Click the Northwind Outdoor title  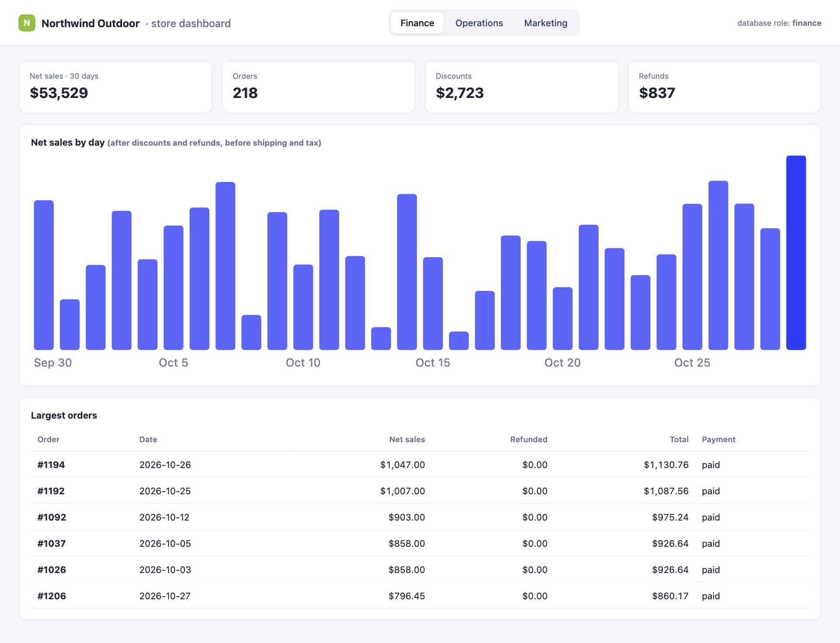[91, 24]
